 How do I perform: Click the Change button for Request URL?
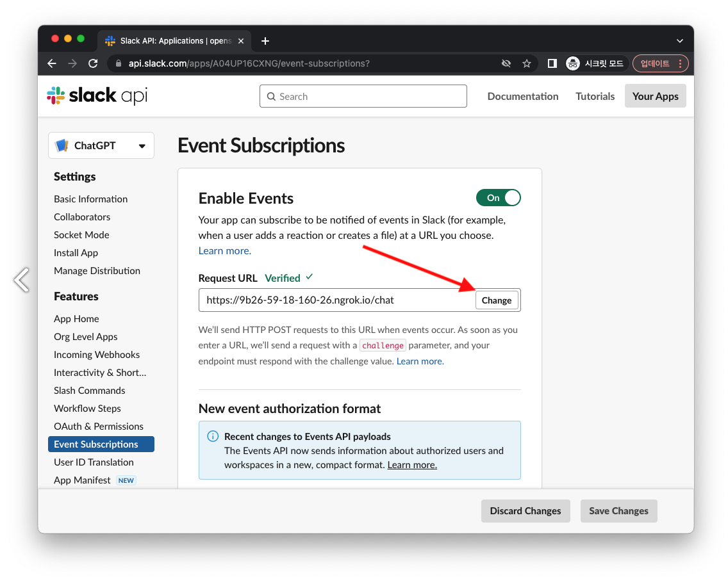pyautogui.click(x=496, y=300)
